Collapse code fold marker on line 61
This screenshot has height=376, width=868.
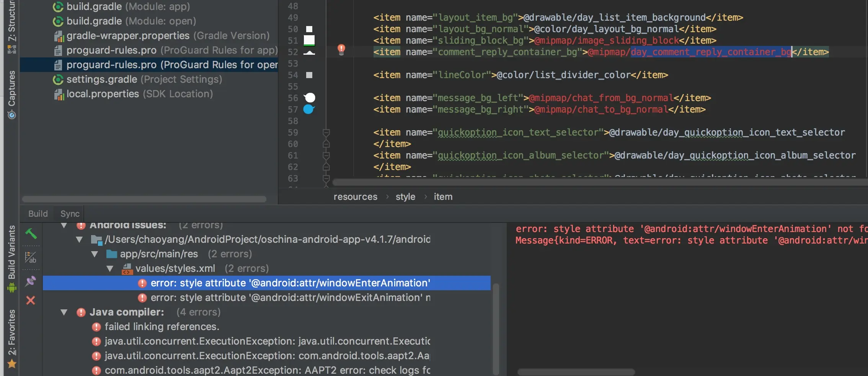(326, 155)
